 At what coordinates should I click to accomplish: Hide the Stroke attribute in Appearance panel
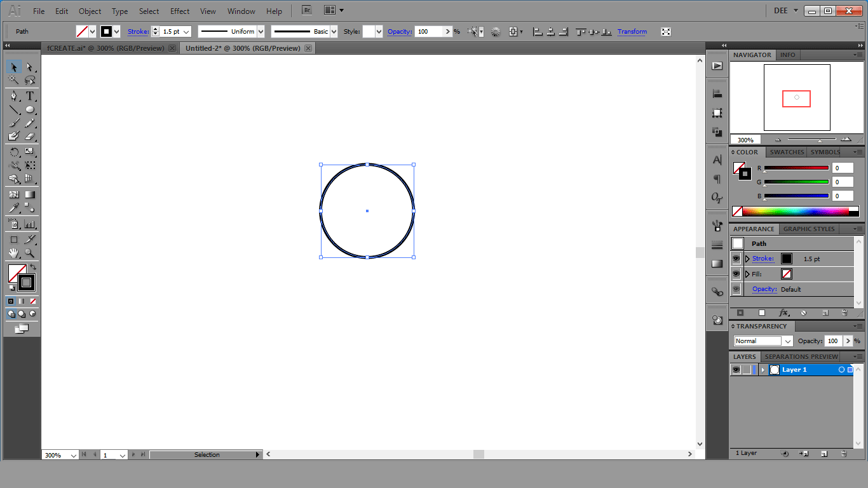(736, 259)
